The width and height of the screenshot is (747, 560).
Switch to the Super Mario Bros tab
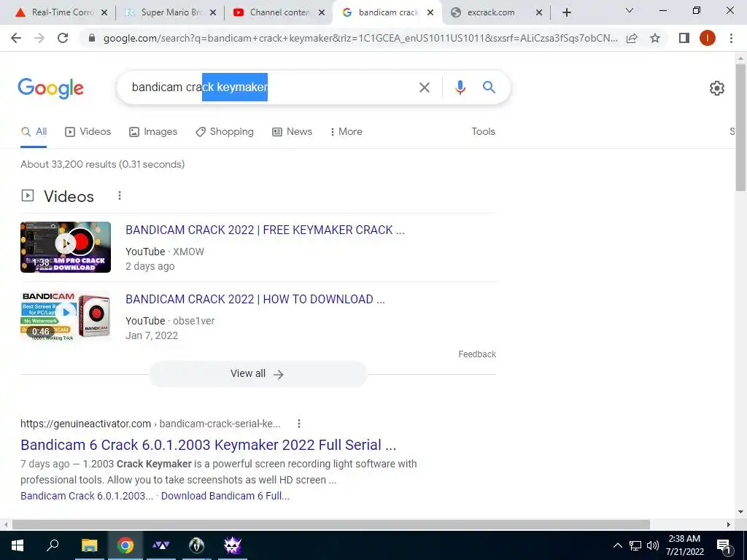click(166, 12)
